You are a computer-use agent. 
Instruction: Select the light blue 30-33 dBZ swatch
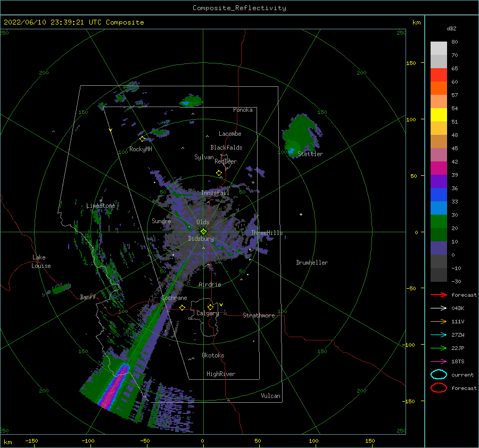pyautogui.click(x=439, y=208)
